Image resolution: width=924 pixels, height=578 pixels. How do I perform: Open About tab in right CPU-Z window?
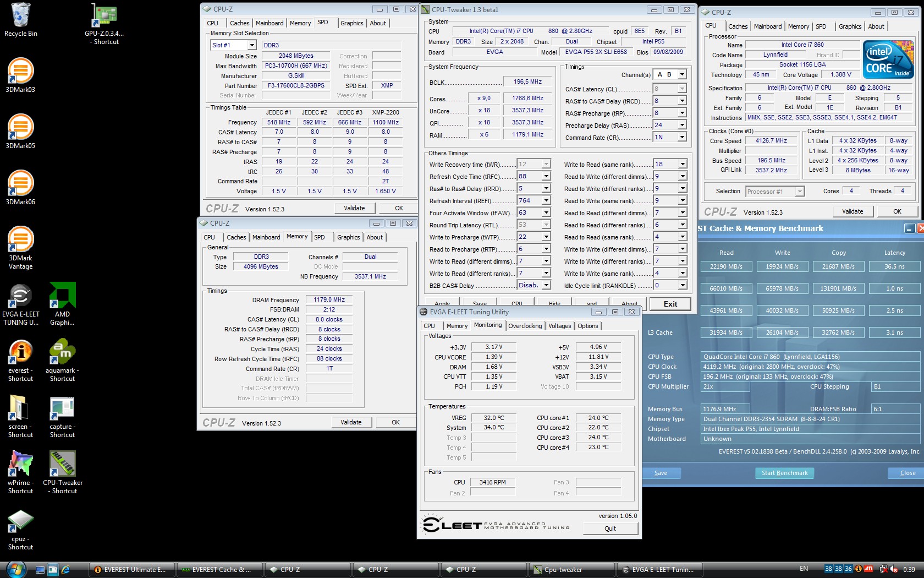click(876, 26)
